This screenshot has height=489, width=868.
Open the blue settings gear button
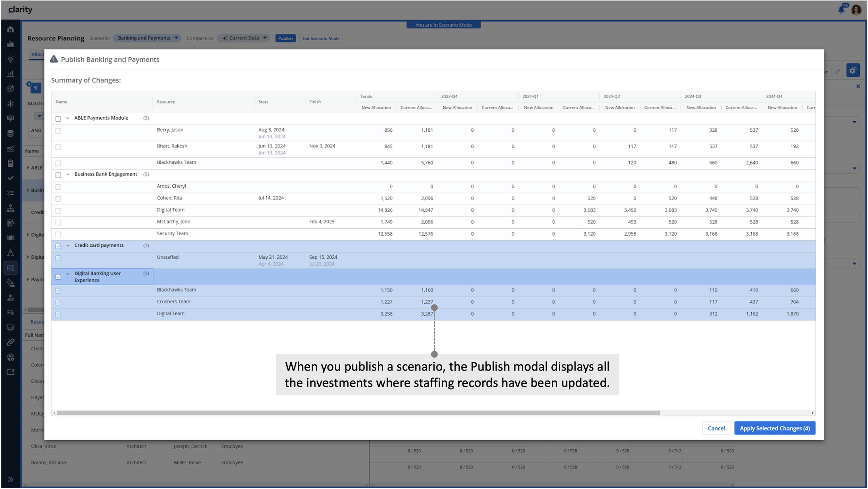[853, 71]
